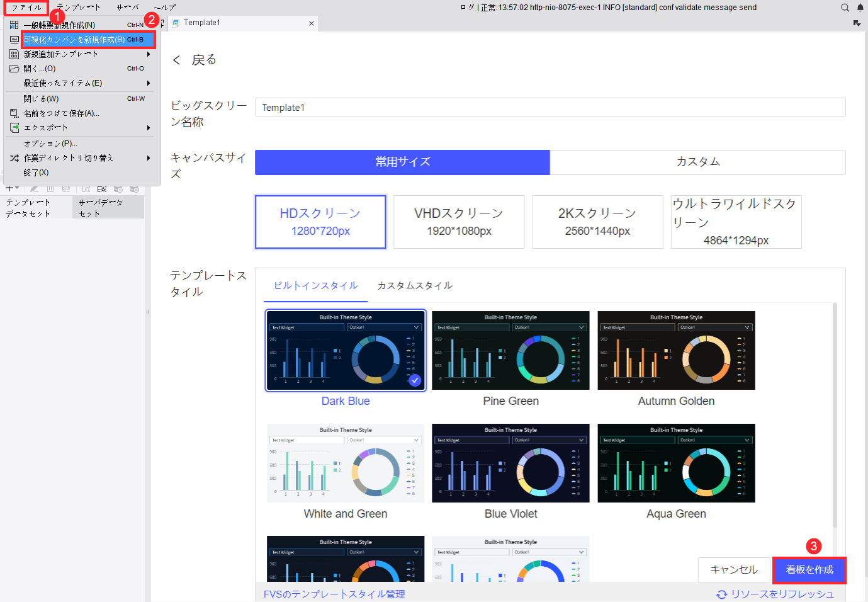Click the ビッグスクリーン名称 input field

pos(550,107)
